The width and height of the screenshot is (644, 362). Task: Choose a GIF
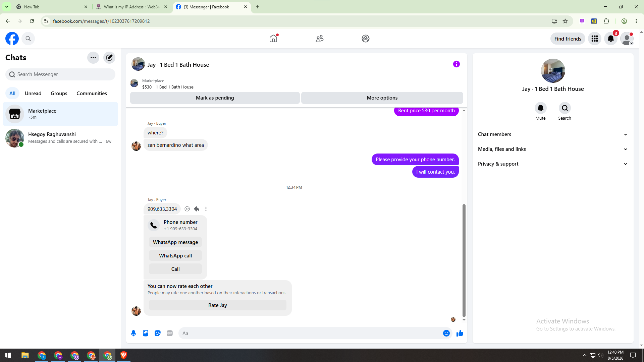(170, 333)
